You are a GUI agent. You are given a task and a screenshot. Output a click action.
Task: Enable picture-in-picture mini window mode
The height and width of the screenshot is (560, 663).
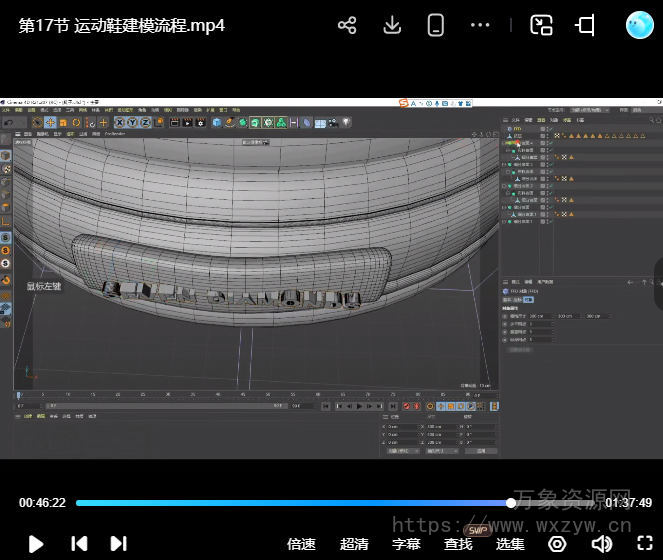[x=541, y=25]
